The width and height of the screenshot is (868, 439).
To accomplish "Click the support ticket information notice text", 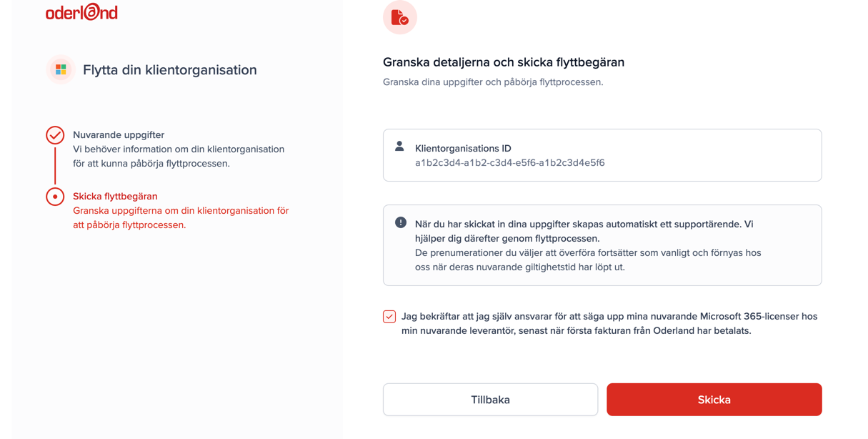I will pyautogui.click(x=587, y=245).
